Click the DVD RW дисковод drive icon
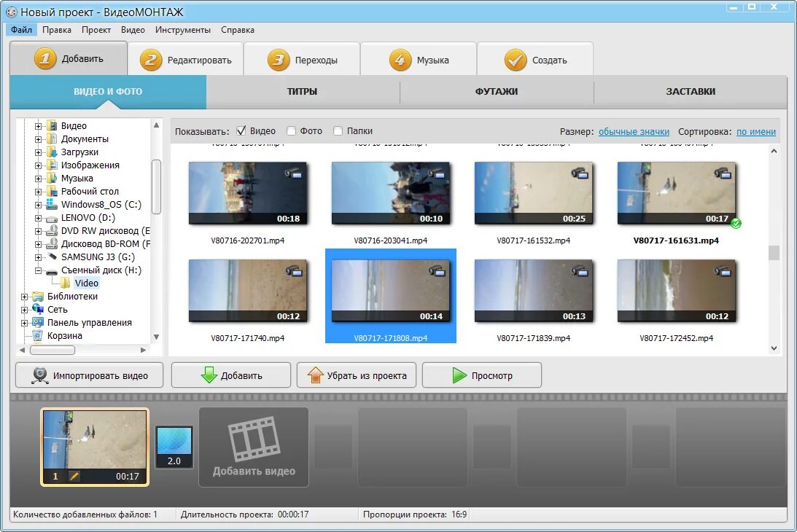The width and height of the screenshot is (797, 532). point(52,230)
